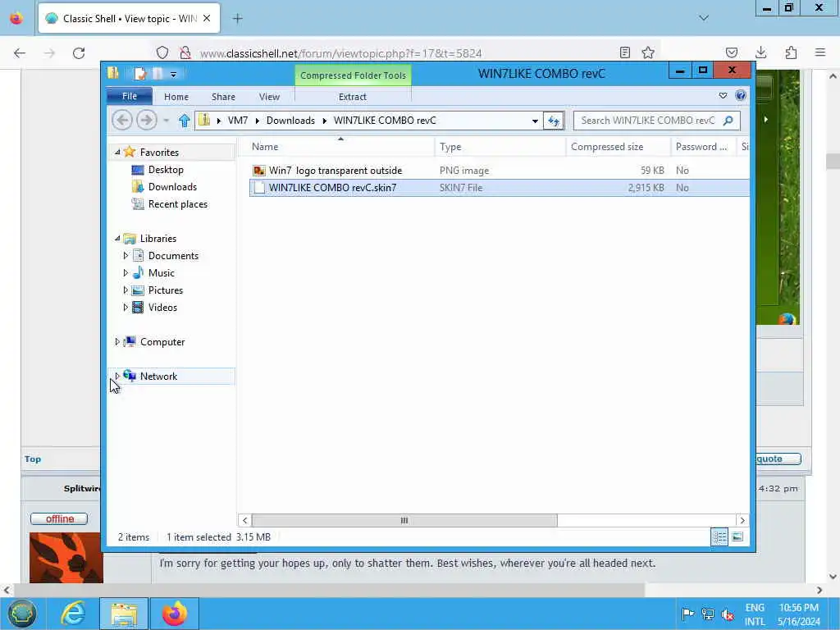Click the VM7 breadcrumb in address bar
The width and height of the screenshot is (840, 630).
[x=237, y=121]
